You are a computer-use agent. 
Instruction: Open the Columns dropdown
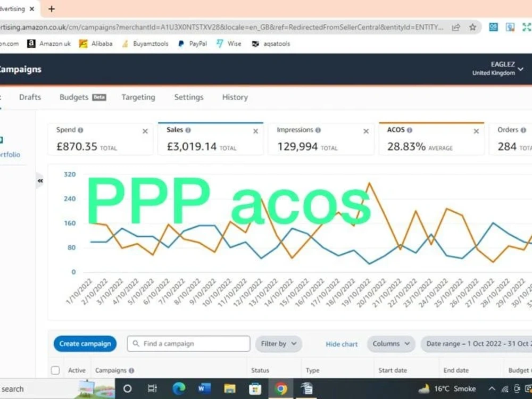click(x=391, y=344)
